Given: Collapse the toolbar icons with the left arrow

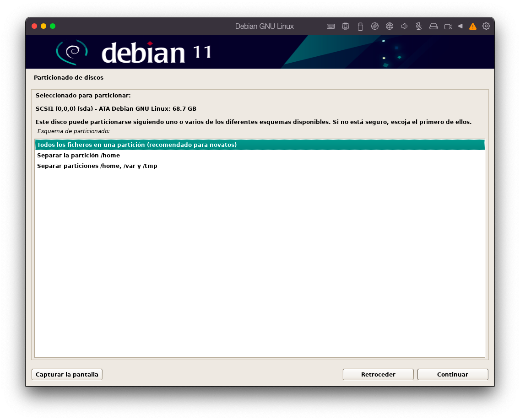Looking at the screenshot, I should pyautogui.click(x=460, y=26).
